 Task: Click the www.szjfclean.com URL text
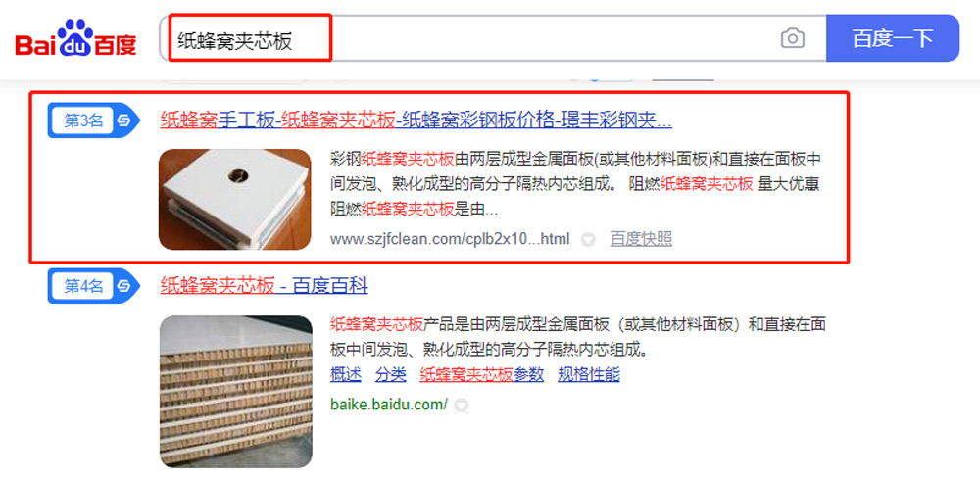[450, 239]
